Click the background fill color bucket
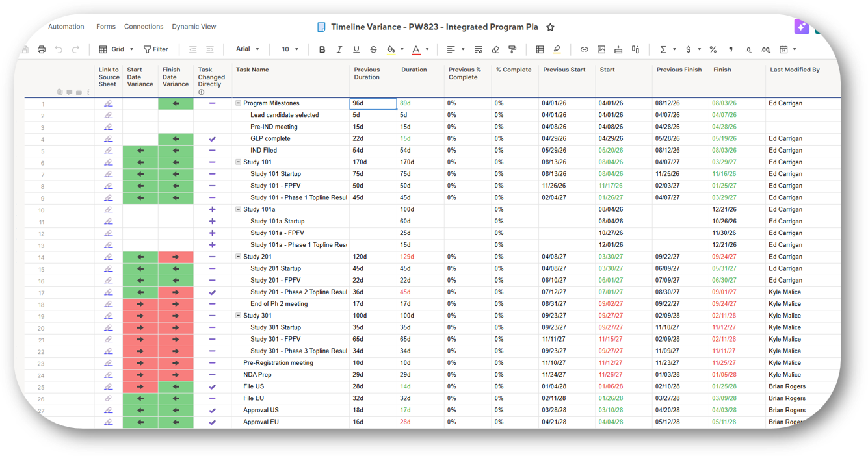This screenshot has height=456, width=868. tap(391, 49)
